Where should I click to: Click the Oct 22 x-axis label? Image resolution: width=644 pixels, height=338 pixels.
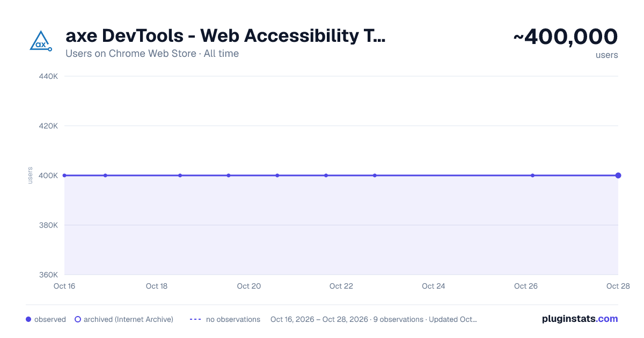coord(341,286)
